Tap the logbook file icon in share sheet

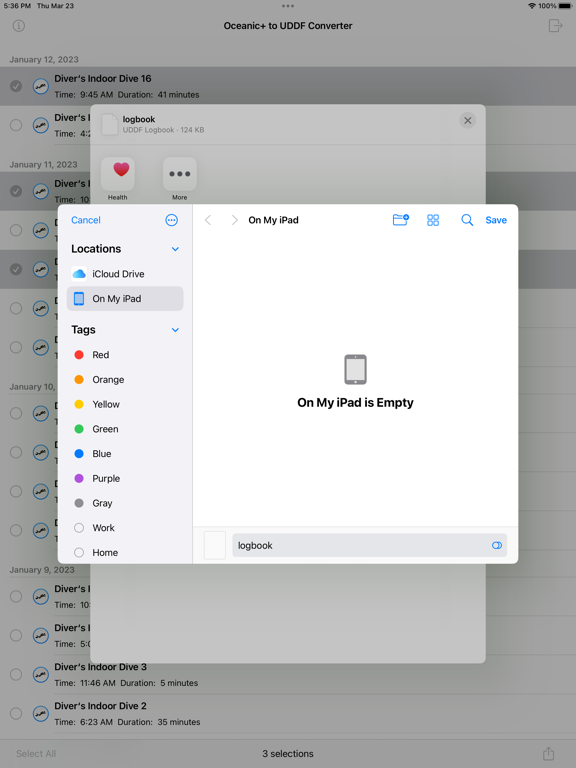(x=109, y=124)
